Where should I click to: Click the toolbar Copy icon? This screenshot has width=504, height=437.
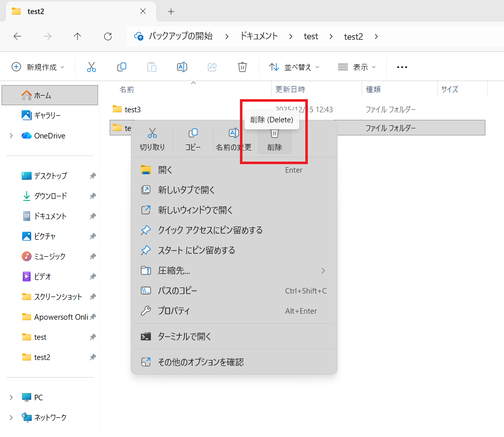coord(122,67)
